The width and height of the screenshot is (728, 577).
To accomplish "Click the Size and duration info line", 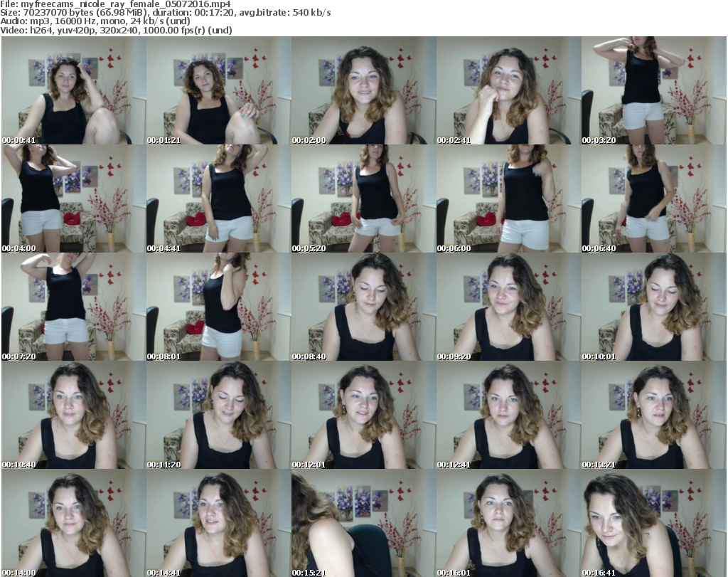I will point(165,13).
